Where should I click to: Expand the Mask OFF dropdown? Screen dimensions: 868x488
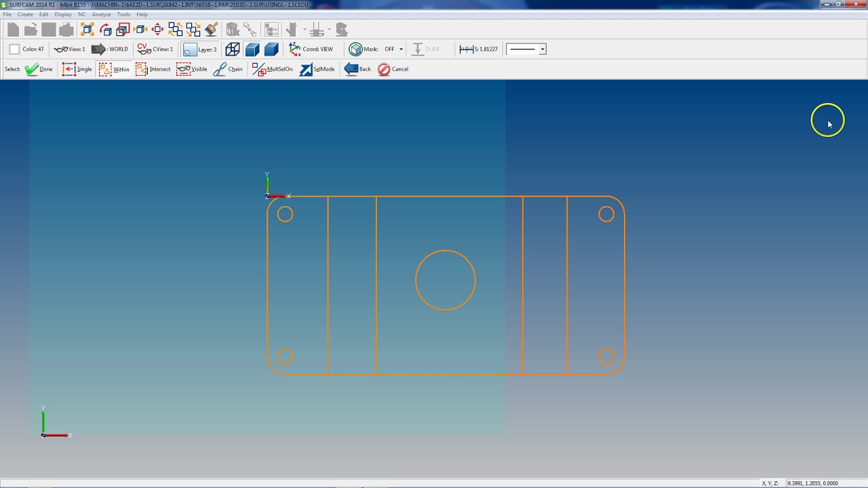coord(401,49)
